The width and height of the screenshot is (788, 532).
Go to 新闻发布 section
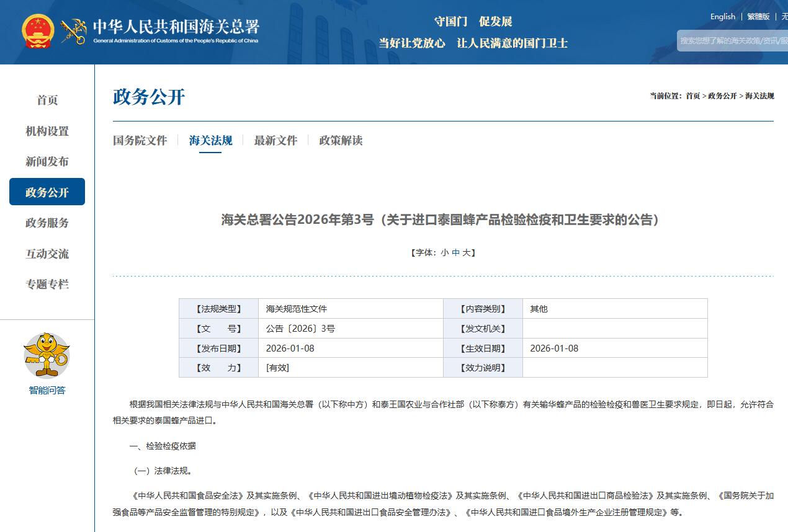[x=47, y=161]
